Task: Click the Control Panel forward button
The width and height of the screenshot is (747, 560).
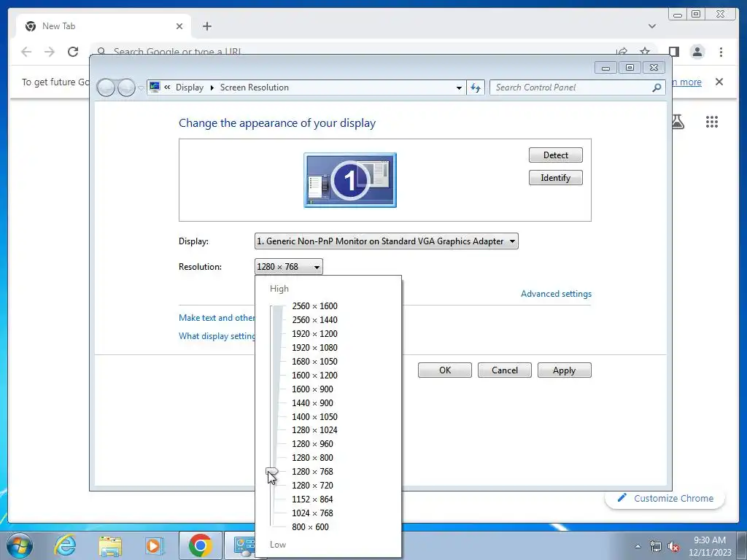Action: pos(126,87)
